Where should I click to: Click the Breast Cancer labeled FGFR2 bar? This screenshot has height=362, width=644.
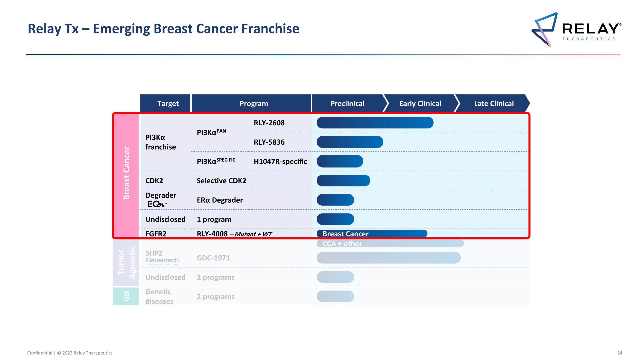(372, 234)
